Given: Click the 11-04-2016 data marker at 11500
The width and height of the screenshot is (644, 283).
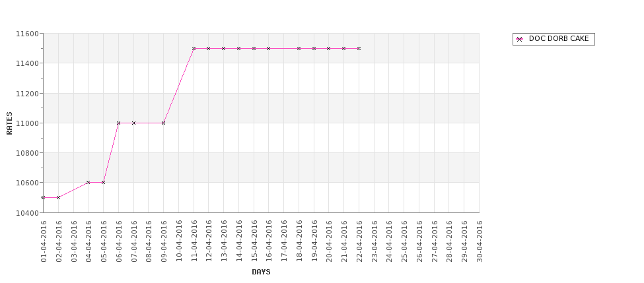Looking at the screenshot, I should coord(194,48).
